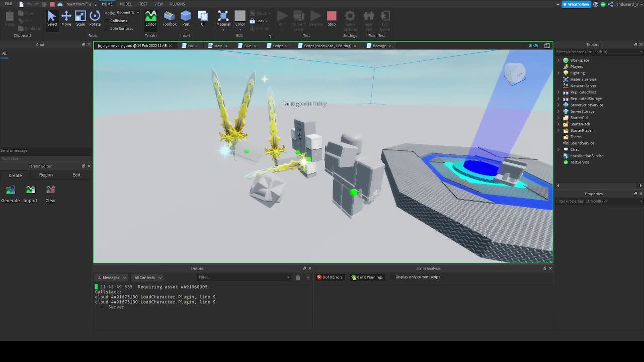644x362 pixels.
Task: Clear the Output log with trash icon
Action: tap(298, 277)
